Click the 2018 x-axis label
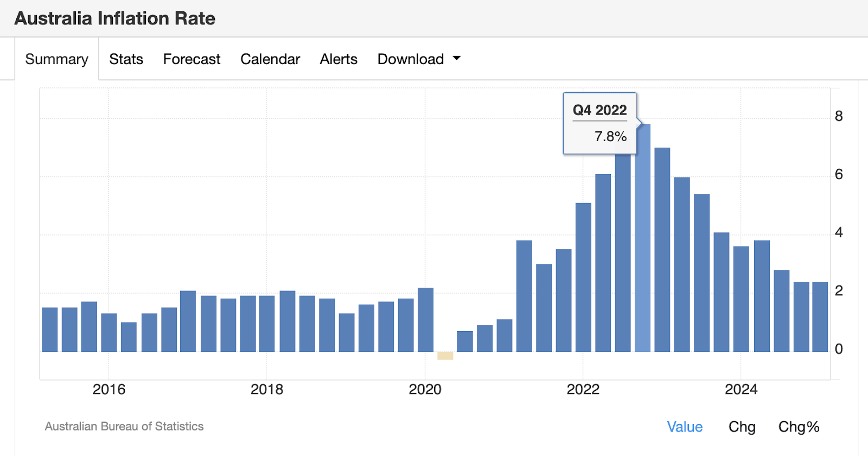The height and width of the screenshot is (456, 868). [x=266, y=389]
